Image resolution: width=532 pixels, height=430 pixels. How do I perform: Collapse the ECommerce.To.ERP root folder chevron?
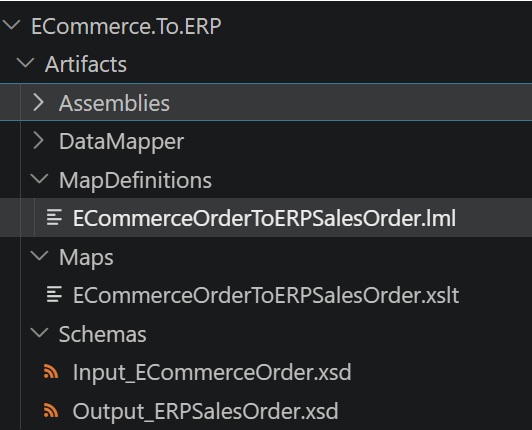coord(12,25)
